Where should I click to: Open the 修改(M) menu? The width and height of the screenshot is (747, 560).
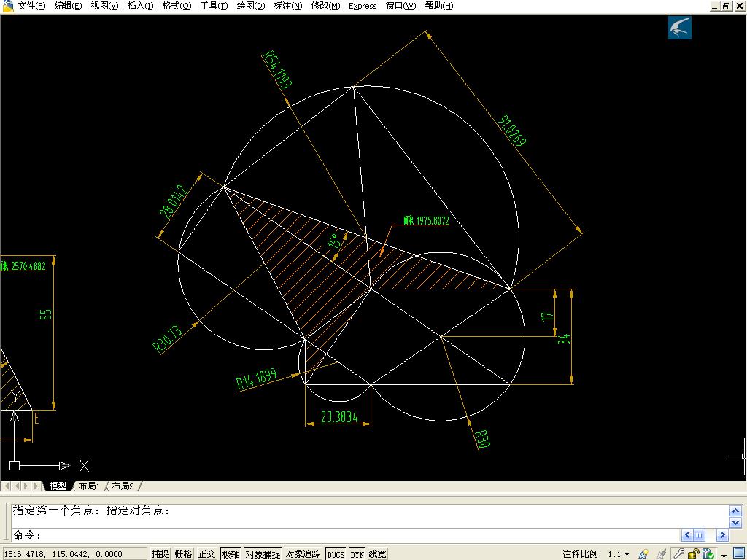tap(326, 6)
